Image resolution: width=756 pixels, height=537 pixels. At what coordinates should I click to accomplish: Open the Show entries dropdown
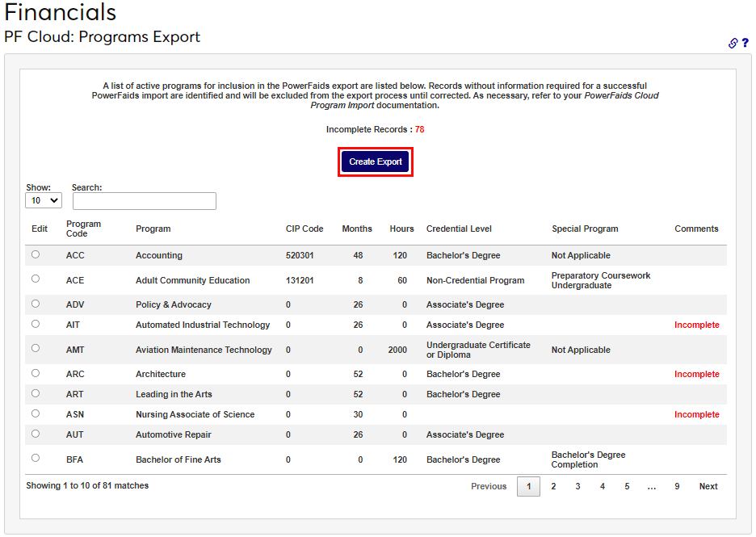pos(43,199)
